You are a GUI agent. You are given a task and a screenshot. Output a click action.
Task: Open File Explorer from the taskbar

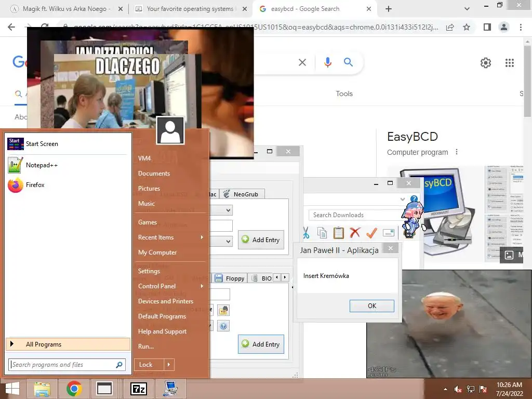[42, 389]
